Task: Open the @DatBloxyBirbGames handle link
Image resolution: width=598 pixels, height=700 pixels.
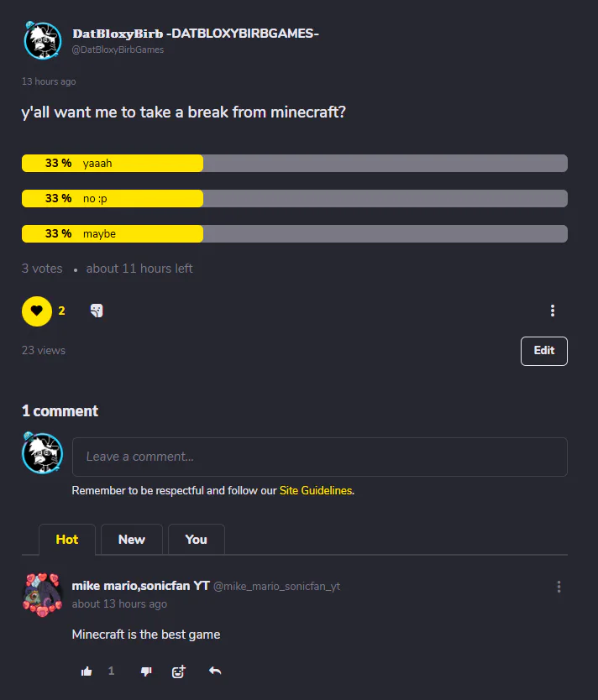Action: [118, 50]
